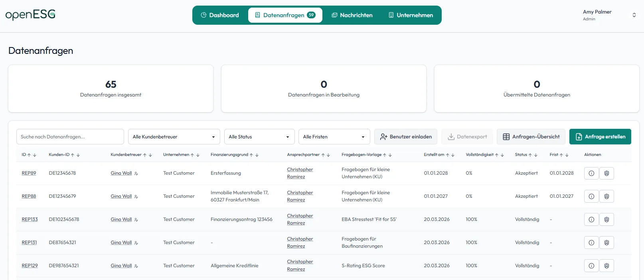The image size is (644, 280).
Task: Click the openESG logo
Action: coord(30,15)
